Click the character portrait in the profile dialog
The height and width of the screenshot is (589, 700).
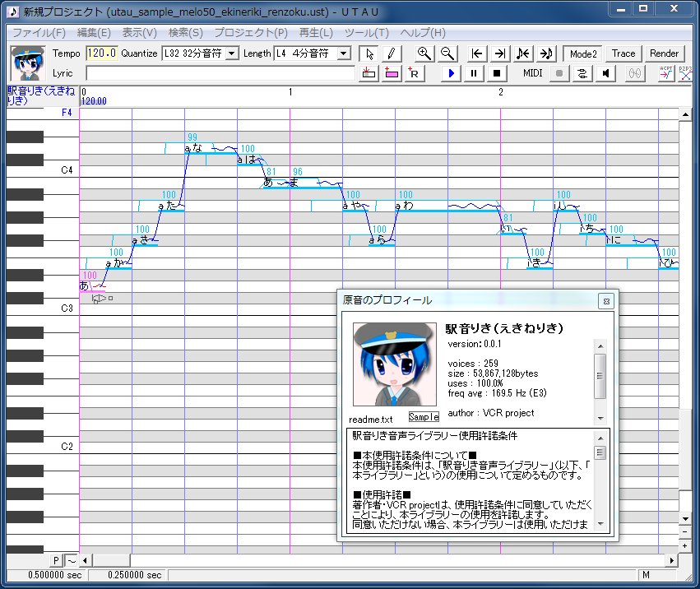395,364
